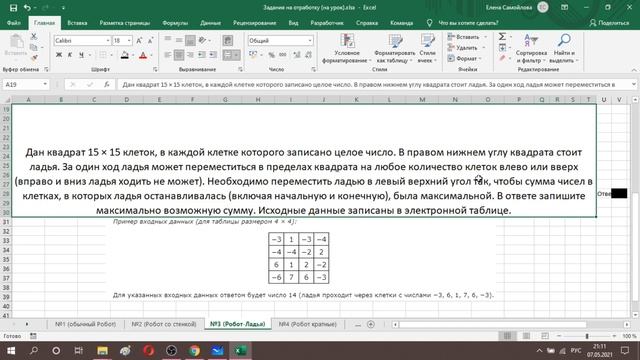Open the font size 18 dropdown
This screenshot has height=360, width=640.
[129, 40]
